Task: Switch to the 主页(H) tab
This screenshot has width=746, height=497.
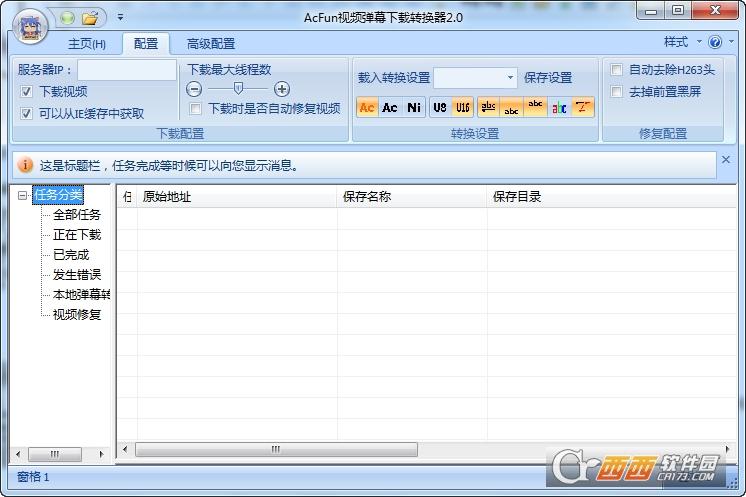Action: [87, 44]
